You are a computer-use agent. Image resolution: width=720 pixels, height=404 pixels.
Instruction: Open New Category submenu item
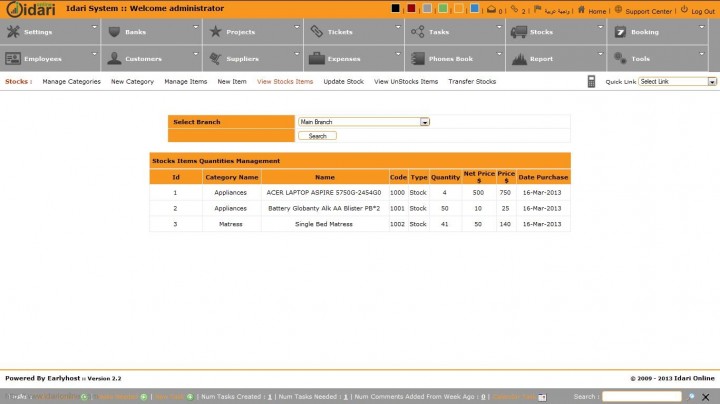coord(132,81)
